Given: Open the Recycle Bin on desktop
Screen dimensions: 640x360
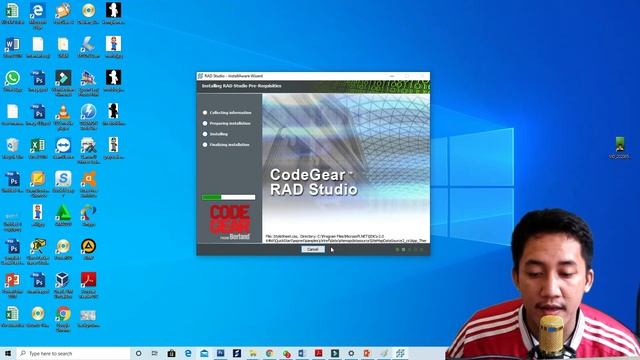Looking at the screenshot, I should tap(12, 149).
